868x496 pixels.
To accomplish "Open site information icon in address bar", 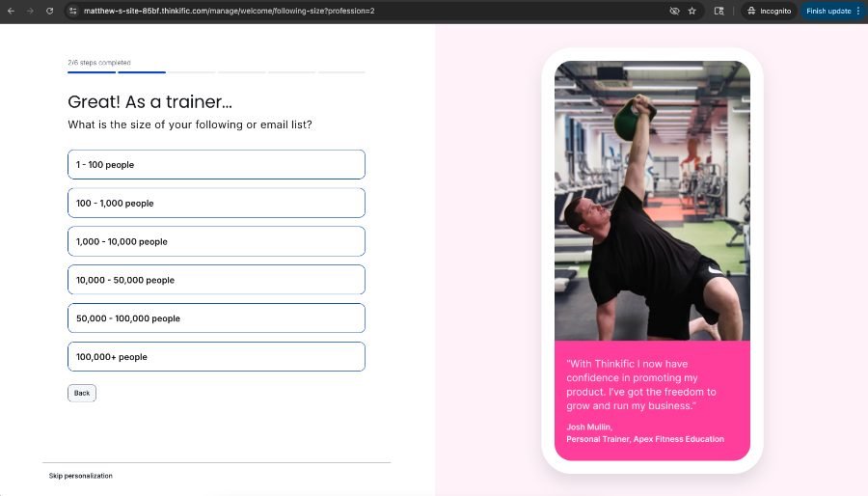I will 73,11.
